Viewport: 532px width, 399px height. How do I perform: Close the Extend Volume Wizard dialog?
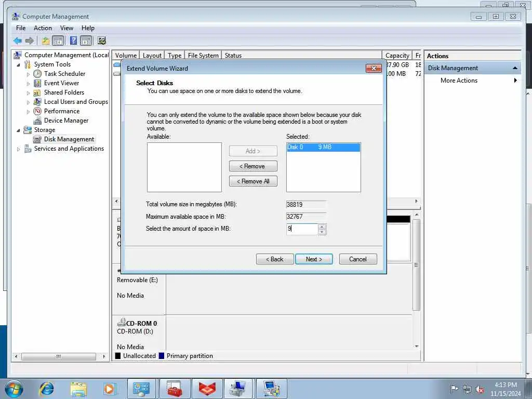[374, 68]
